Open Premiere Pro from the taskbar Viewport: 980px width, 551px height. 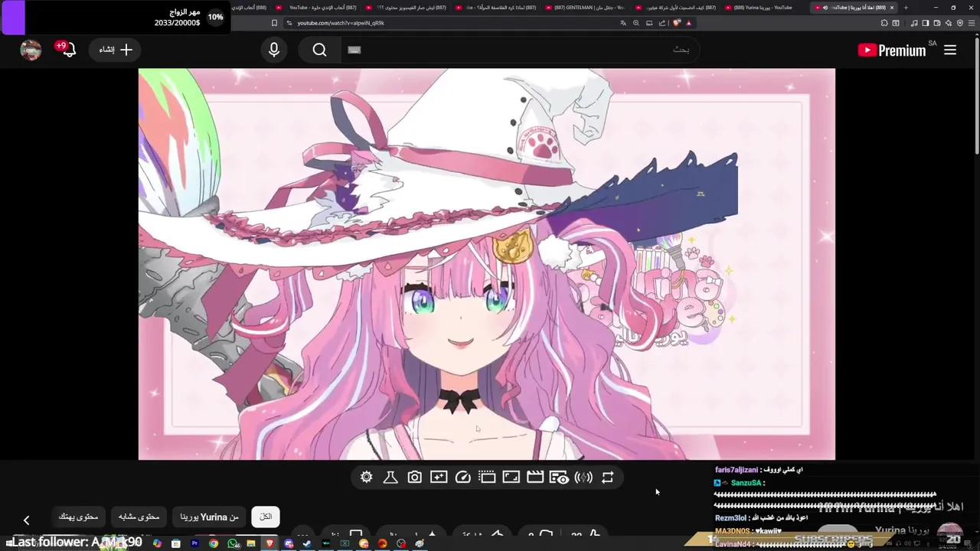194,543
